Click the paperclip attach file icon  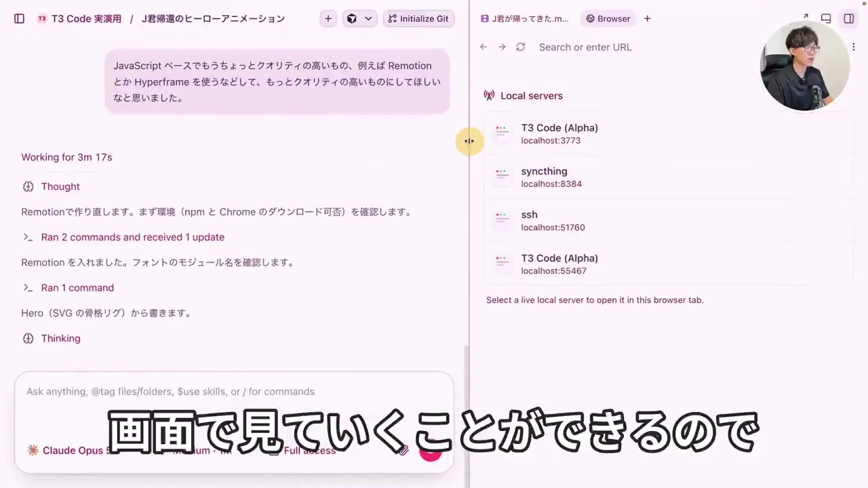[403, 450]
